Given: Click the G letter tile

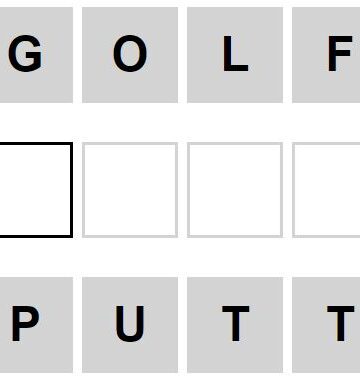Looking at the screenshot, I should [36, 55].
